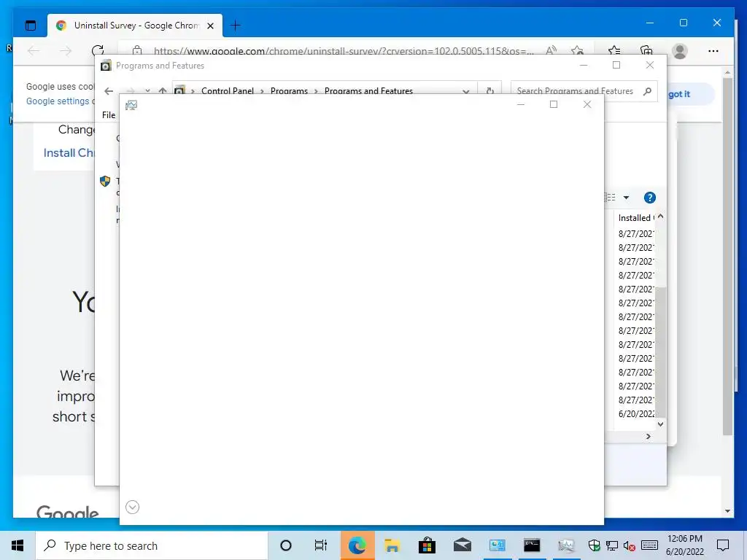
Task: Open the Edge Collections icon
Action: [x=646, y=50]
